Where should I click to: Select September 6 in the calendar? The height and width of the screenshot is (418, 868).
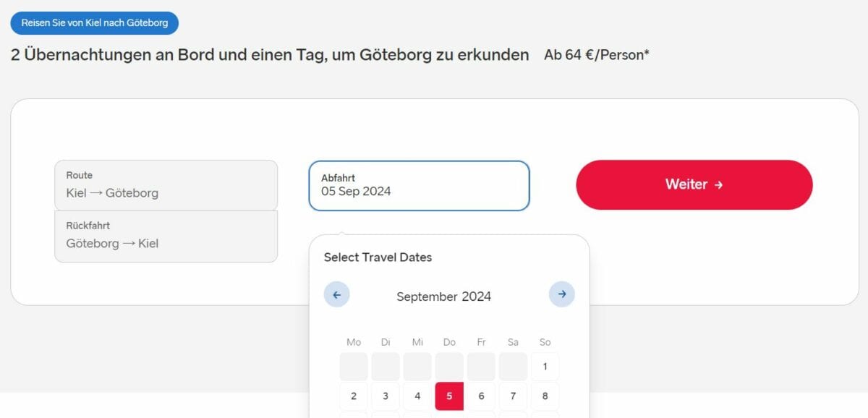[x=481, y=396]
